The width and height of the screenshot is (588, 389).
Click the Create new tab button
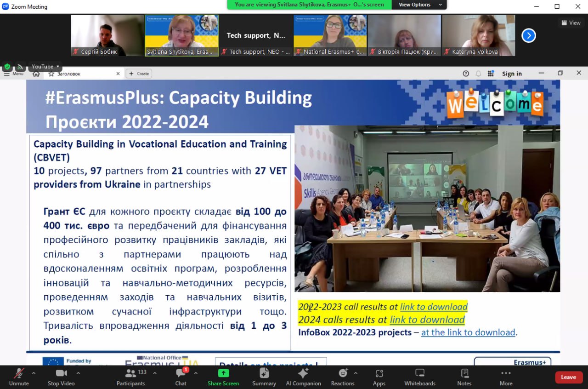(139, 74)
